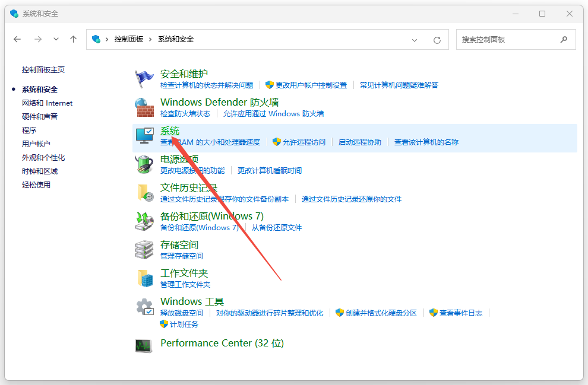The height and width of the screenshot is (385, 588).
Task: Refresh the control panel view
Action: [437, 40]
